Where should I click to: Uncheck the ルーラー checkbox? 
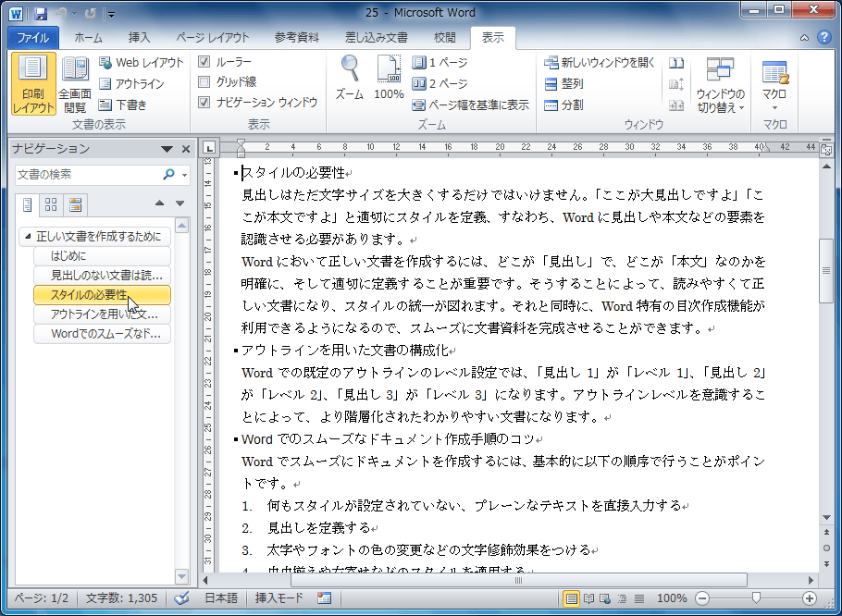(204, 62)
